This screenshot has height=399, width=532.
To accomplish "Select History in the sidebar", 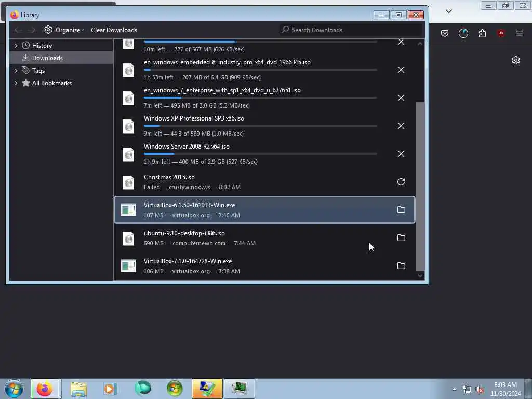I will point(42,46).
